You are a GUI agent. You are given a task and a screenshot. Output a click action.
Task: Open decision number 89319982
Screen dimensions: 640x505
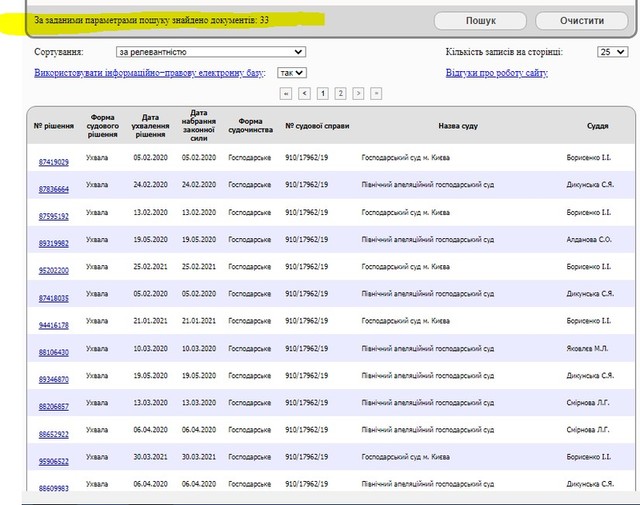coord(53,244)
